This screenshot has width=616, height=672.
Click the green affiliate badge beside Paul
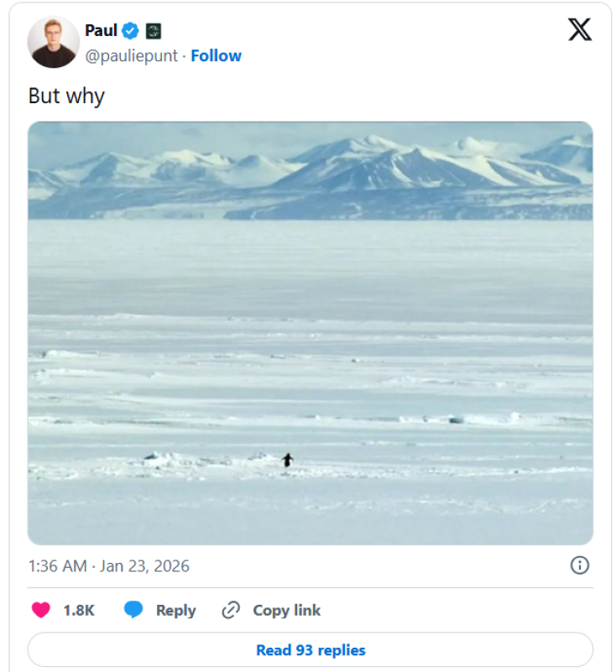click(153, 31)
